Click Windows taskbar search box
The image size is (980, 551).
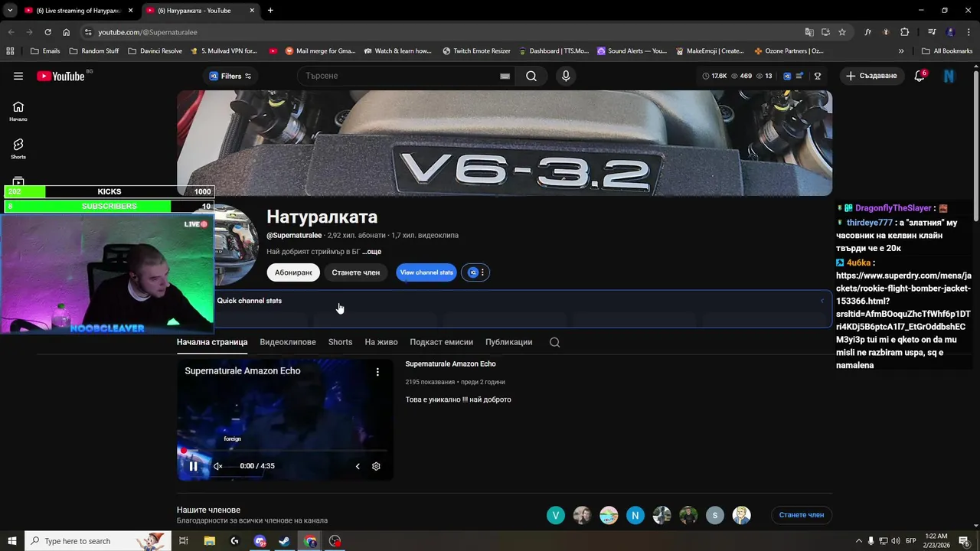click(98, 541)
